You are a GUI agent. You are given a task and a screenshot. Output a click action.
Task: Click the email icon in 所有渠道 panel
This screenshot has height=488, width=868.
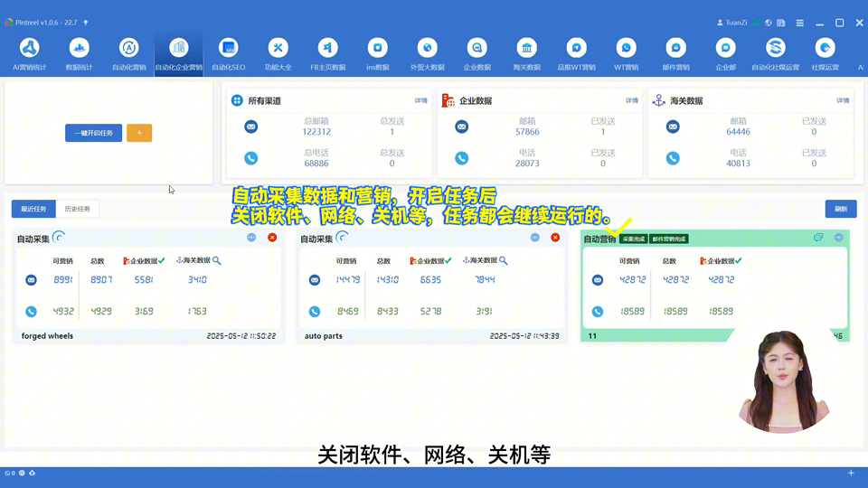(x=250, y=127)
